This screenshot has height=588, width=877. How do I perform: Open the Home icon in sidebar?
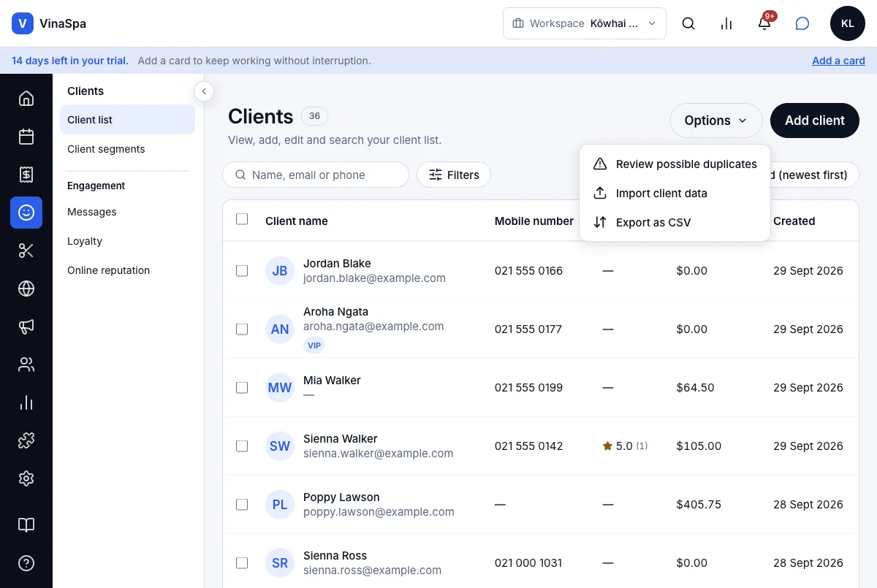26,99
